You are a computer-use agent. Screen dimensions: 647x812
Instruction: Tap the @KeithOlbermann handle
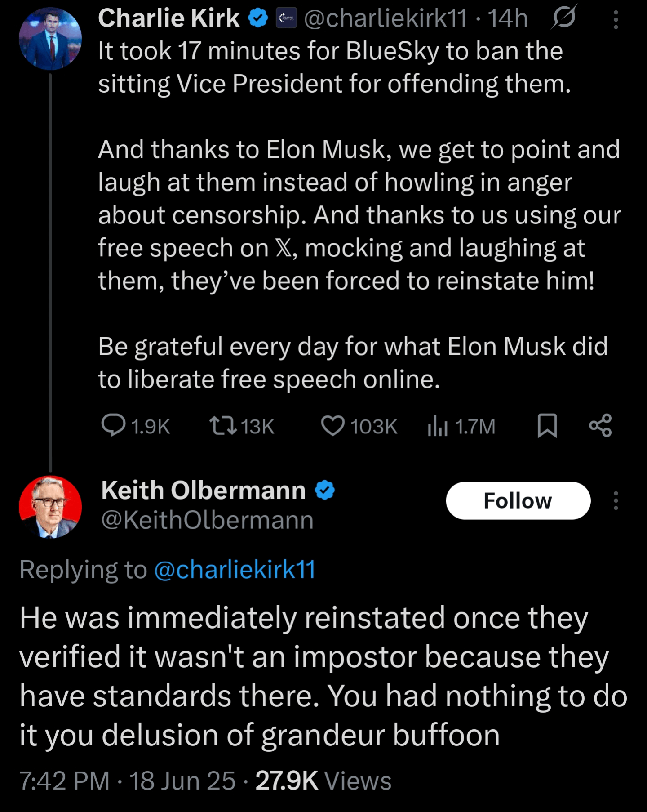coord(207,520)
